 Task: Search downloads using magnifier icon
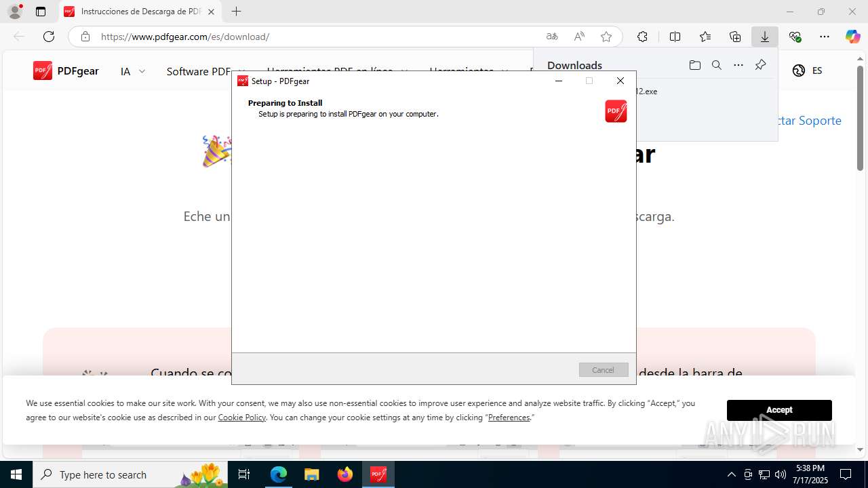pos(717,65)
